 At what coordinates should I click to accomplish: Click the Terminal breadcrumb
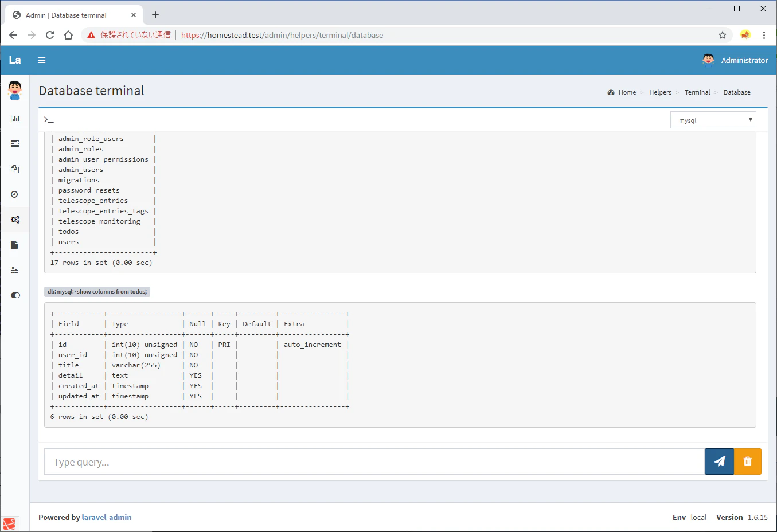[x=697, y=92]
